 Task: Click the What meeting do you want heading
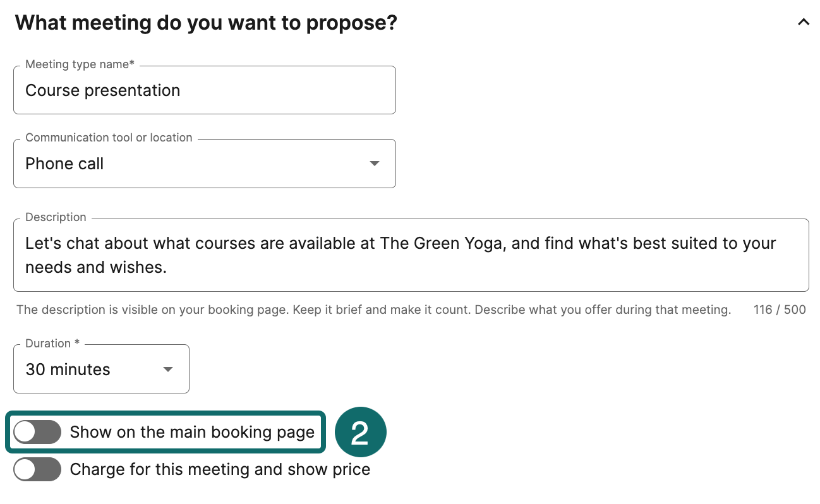[x=207, y=22]
